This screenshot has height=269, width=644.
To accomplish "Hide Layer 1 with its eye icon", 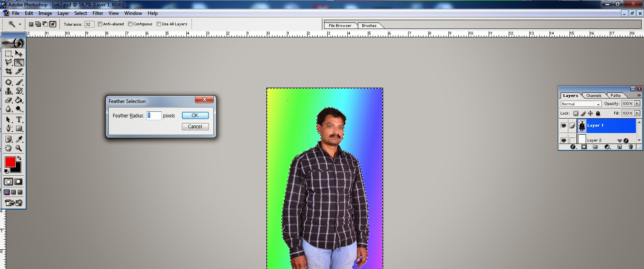I will click(x=563, y=125).
